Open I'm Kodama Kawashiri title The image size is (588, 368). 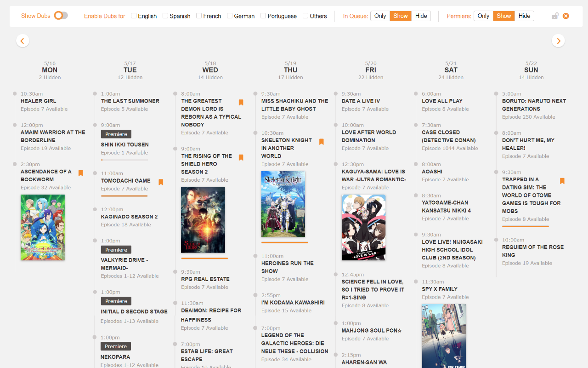(293, 303)
